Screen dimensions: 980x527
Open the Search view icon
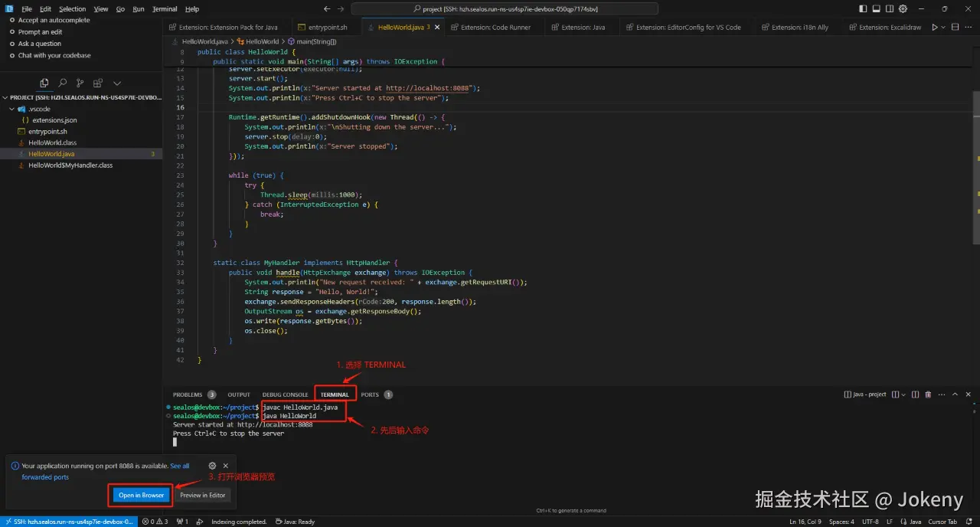[x=62, y=83]
